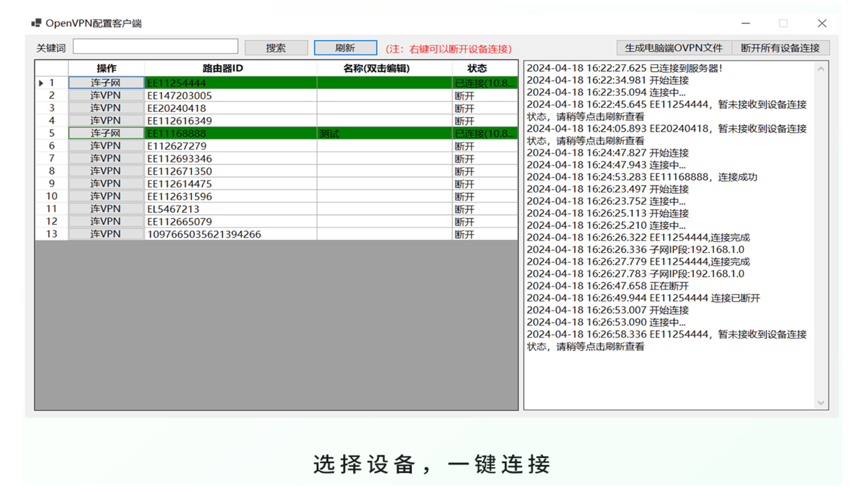Screen dimensions: 868x487
Task: Click the 搜索 button to search devices
Action: pos(276,47)
